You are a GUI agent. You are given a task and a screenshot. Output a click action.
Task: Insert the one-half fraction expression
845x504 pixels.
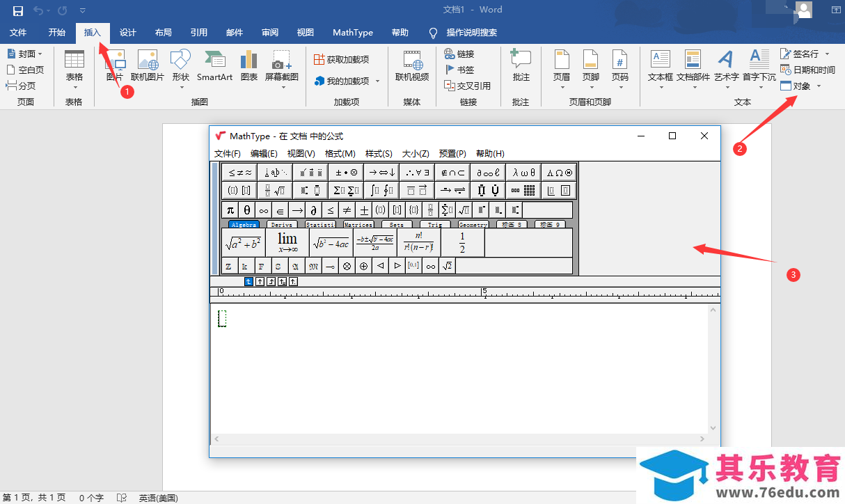point(462,243)
